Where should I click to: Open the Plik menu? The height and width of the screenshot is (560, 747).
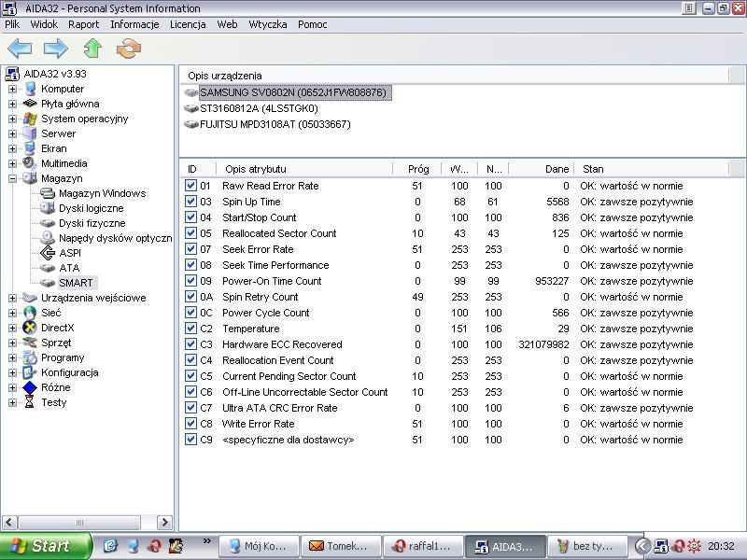(12, 24)
